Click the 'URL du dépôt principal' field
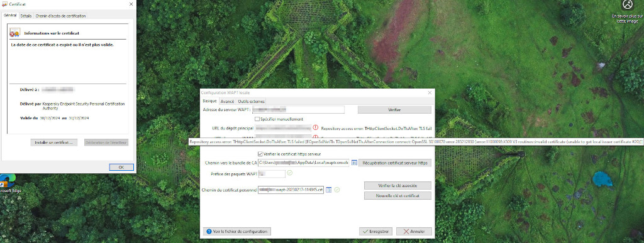Screen dimensions: 644x243 [283, 128]
